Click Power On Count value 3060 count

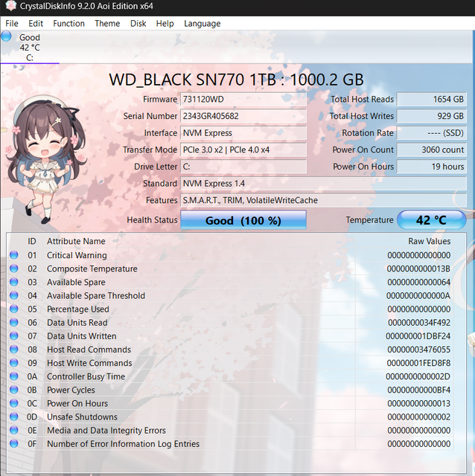(432, 149)
